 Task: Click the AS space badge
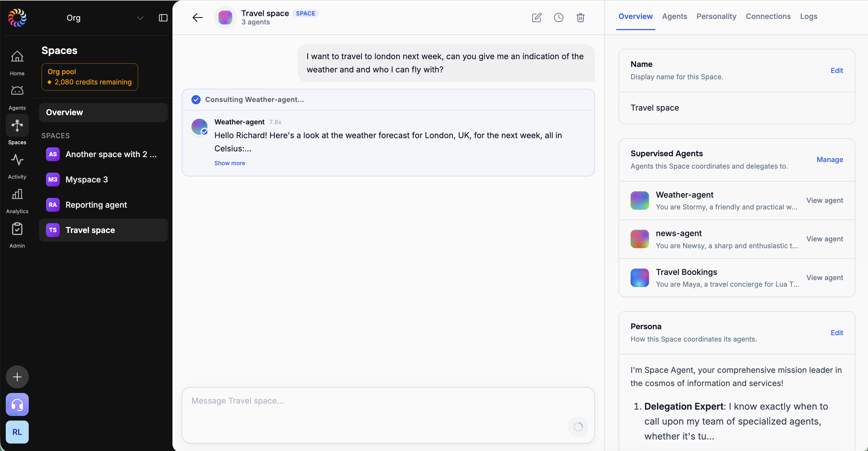coord(53,154)
